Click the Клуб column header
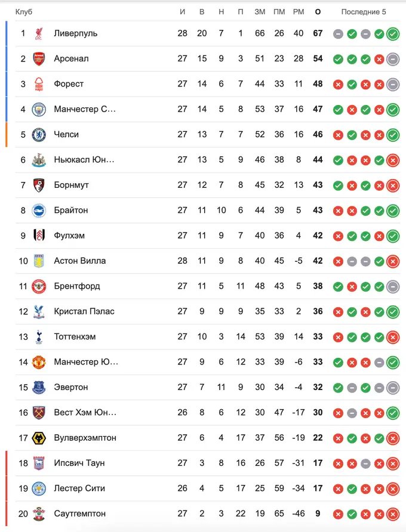Image resolution: width=406 pixels, height=532 pixels. coord(24,12)
